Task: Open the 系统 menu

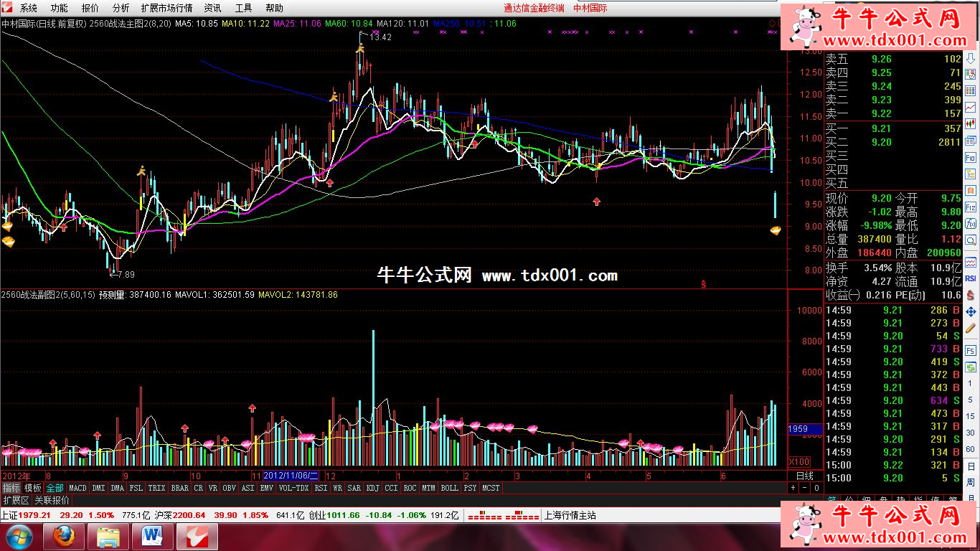Action: 29,8
